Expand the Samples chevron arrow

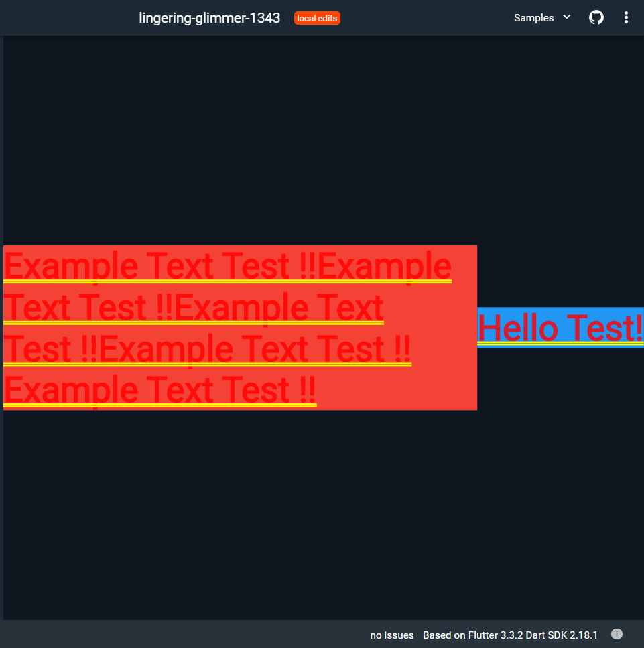click(567, 17)
